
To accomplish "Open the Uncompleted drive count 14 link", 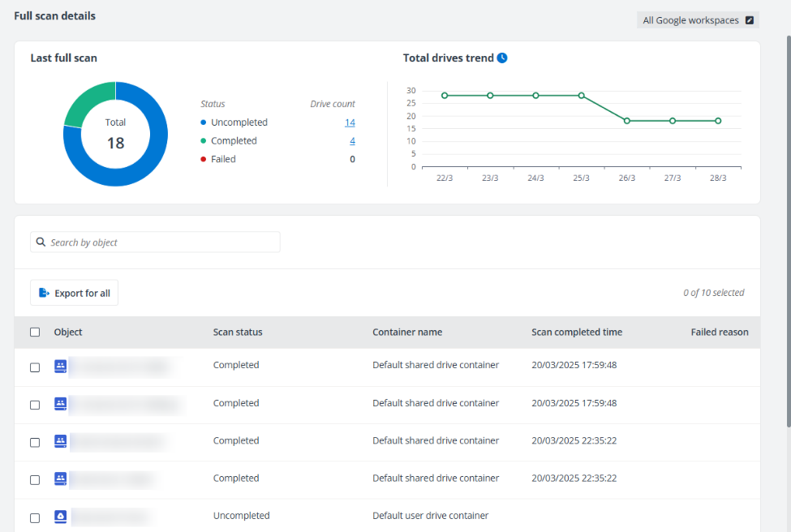I will (x=350, y=122).
